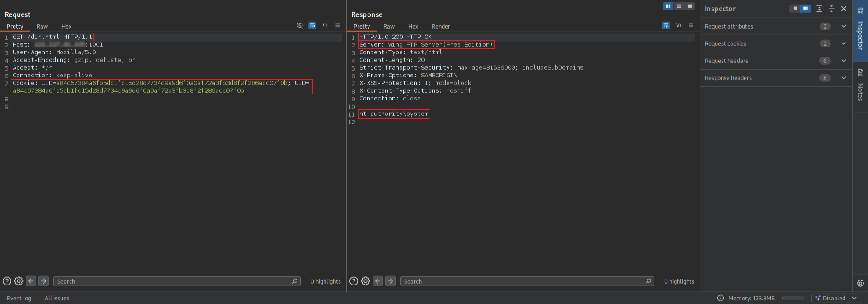Switch Request view to Raw tab
The image size is (868, 304).
click(x=42, y=26)
